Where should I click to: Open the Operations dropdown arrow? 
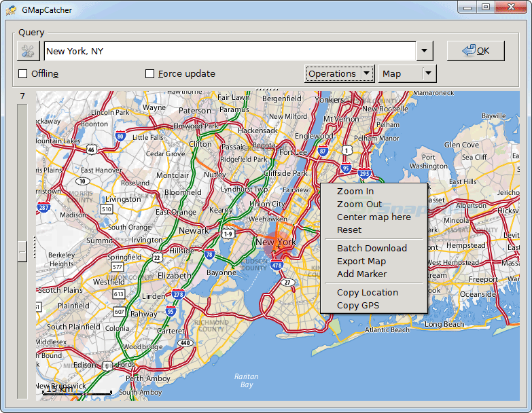pyautogui.click(x=367, y=73)
